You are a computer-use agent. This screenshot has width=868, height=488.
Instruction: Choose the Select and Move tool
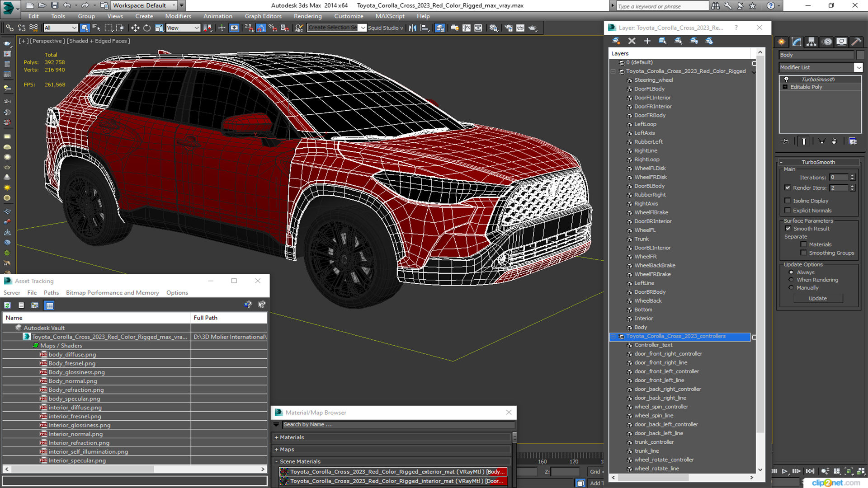[x=135, y=28]
